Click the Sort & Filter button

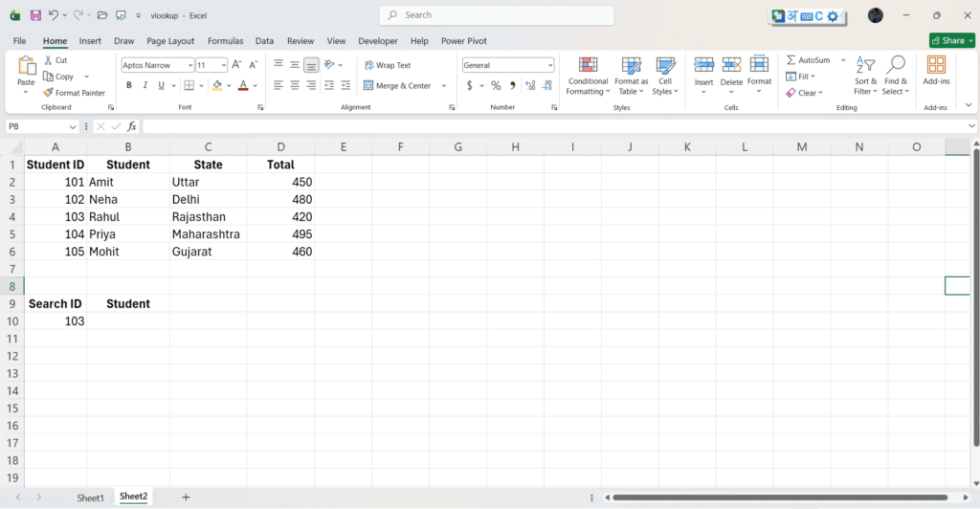pos(865,75)
